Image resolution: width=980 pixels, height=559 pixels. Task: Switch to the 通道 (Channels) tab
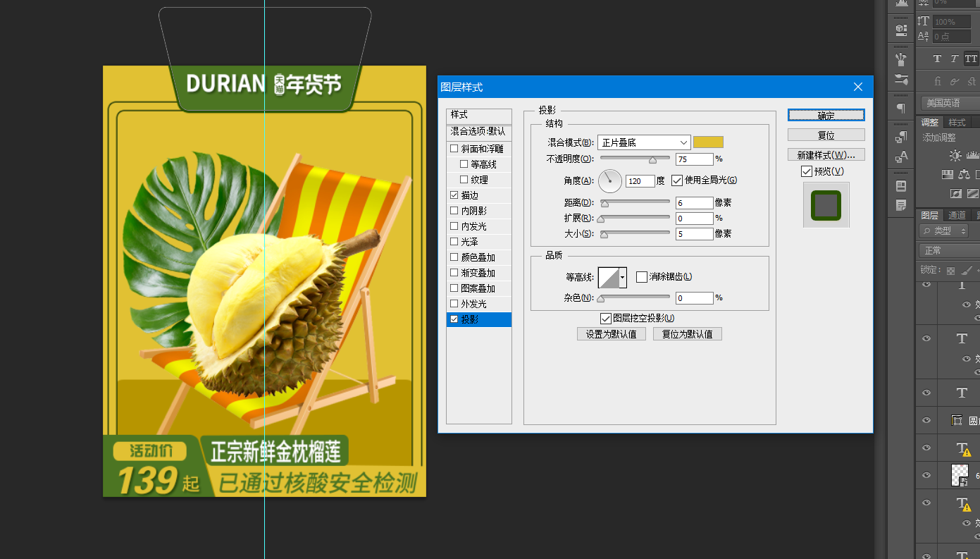pos(957,215)
